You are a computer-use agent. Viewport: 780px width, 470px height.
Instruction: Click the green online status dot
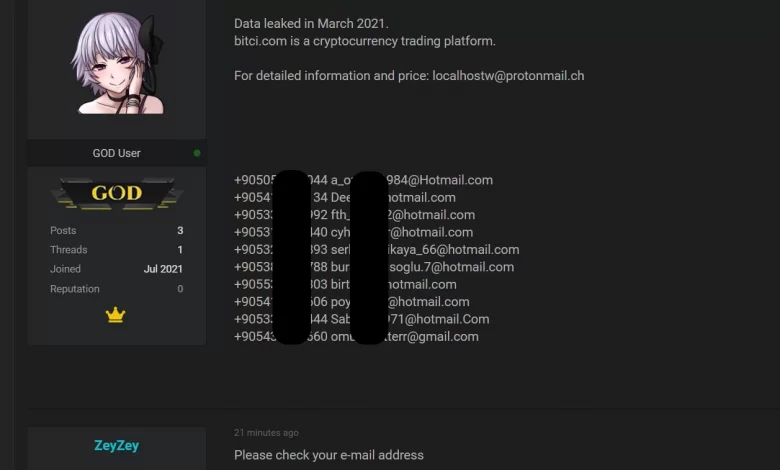coord(197,153)
